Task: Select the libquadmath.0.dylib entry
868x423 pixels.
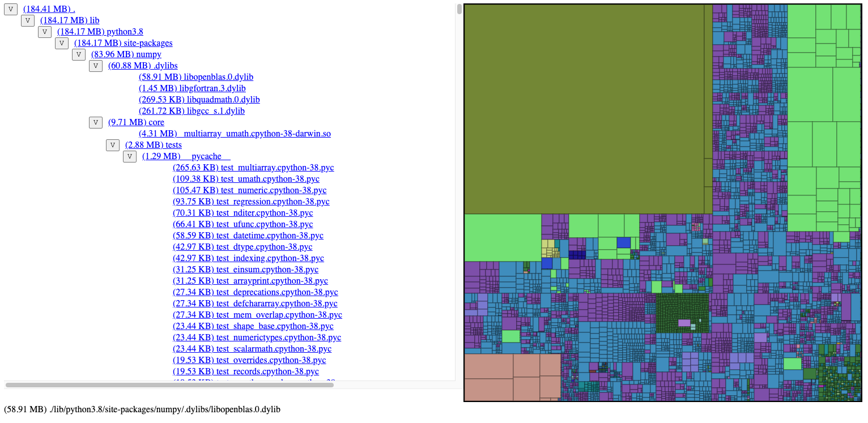Action: tap(199, 99)
